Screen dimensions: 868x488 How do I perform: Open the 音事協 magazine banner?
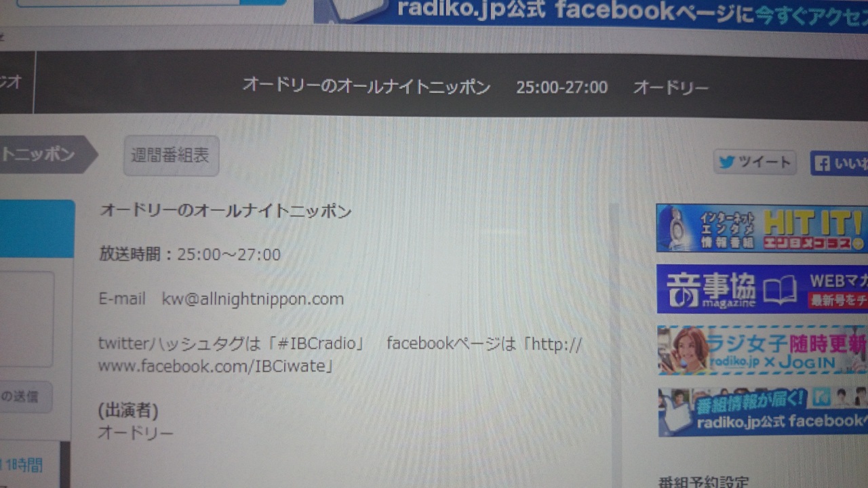[x=762, y=289]
